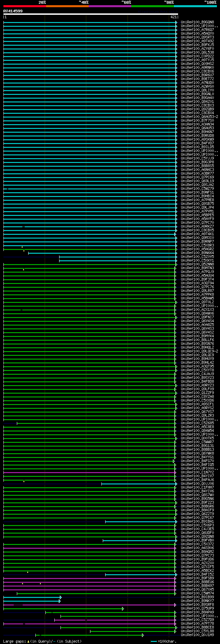Select hit label UniRef100_A4S906
220x644 pixels.
[197, 548]
